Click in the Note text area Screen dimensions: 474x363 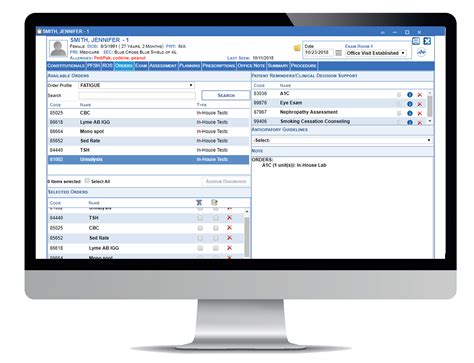pos(342,207)
